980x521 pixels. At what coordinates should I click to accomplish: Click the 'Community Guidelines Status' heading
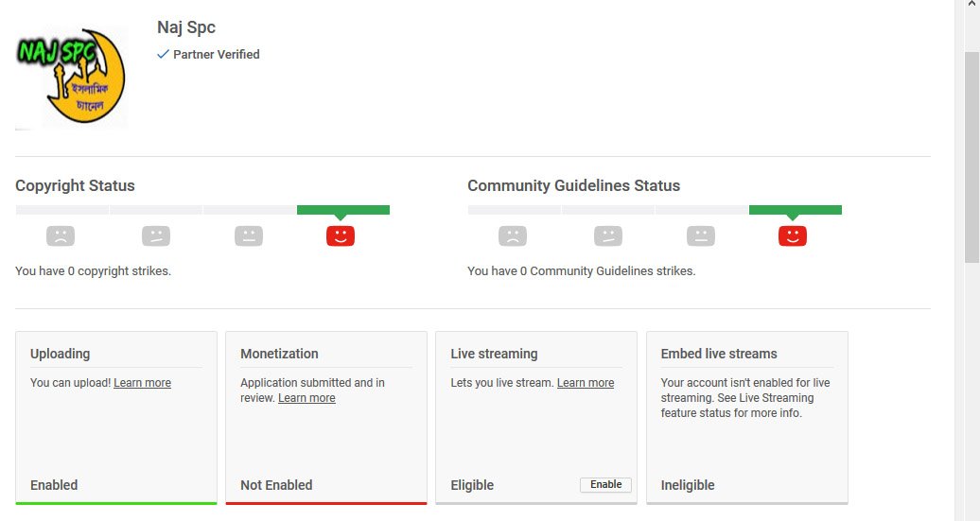[x=574, y=185]
